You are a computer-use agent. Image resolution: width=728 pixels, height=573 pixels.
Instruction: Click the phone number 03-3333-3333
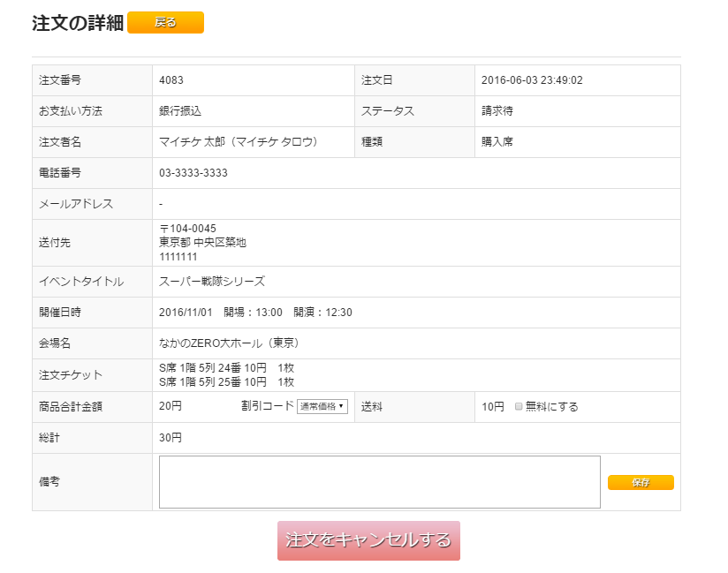(193, 173)
